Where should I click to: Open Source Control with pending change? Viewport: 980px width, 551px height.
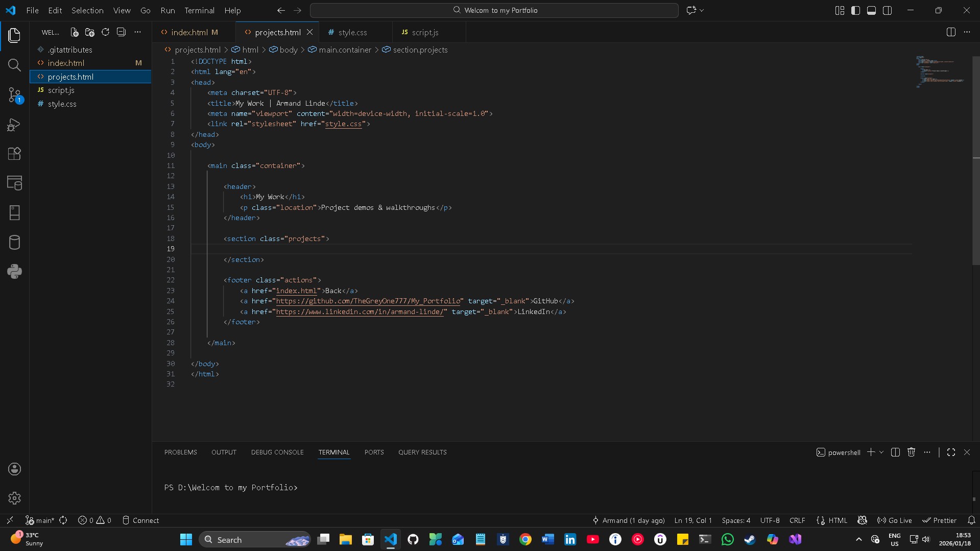pos(14,95)
